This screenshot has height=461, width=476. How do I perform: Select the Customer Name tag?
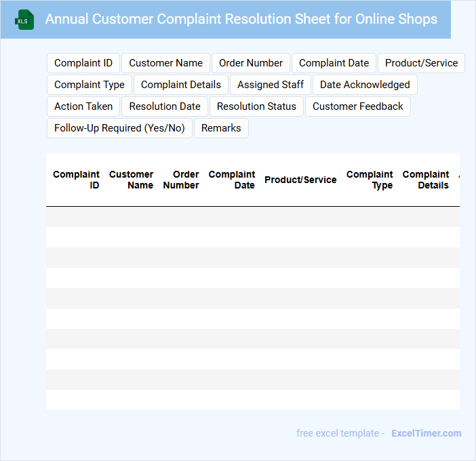(165, 63)
